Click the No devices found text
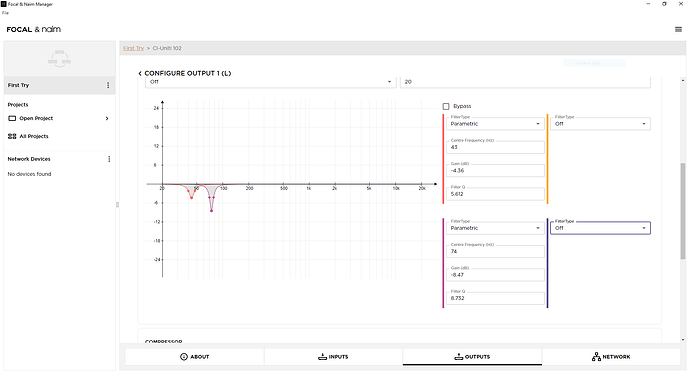690x373 pixels. (29, 174)
